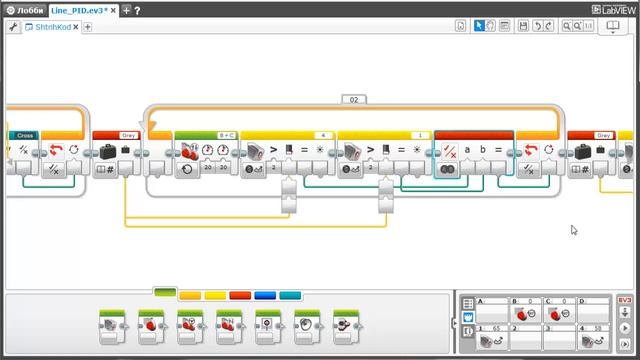This screenshot has height=360, width=640.
Task: Activate the Select arrow tool
Action: (479, 26)
